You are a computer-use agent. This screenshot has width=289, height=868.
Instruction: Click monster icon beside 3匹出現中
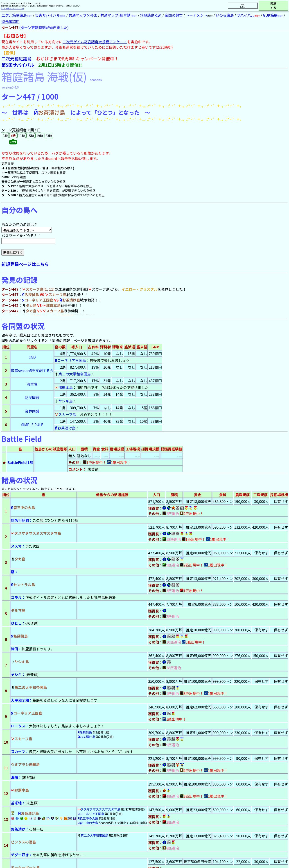[182, 693]
